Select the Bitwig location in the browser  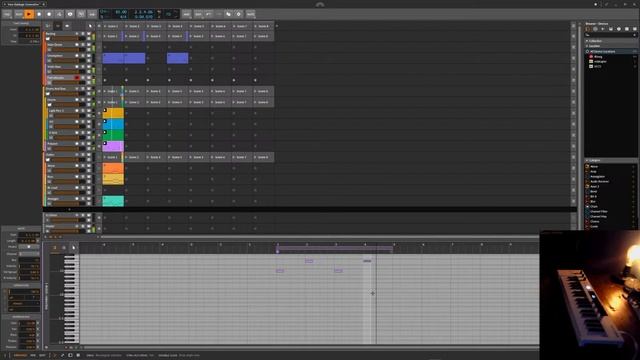pos(598,57)
